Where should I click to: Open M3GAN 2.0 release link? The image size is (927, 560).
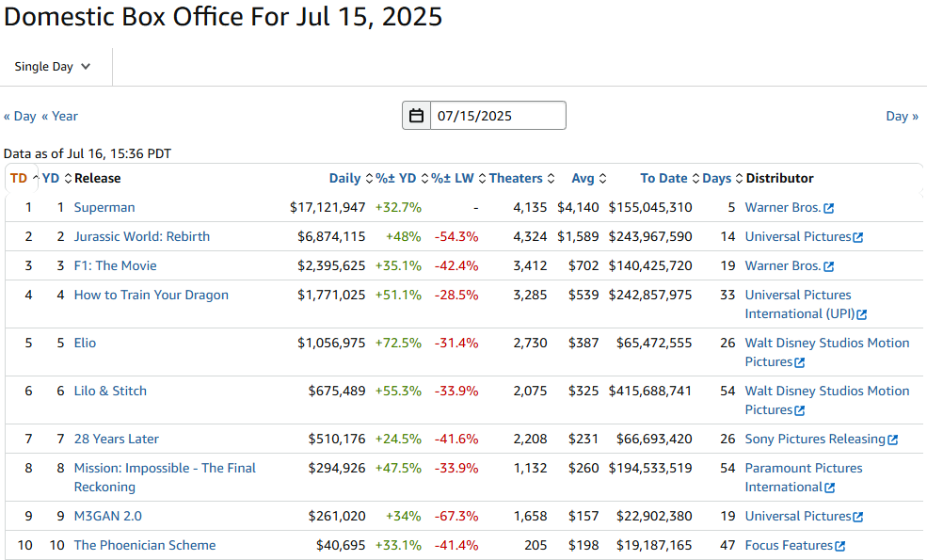(107, 517)
